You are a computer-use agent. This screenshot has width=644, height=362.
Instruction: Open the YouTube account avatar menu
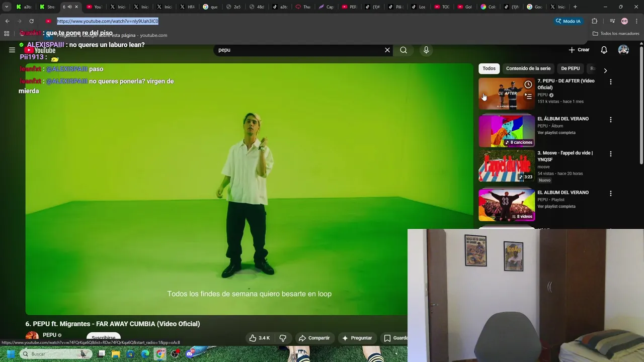[623, 50]
